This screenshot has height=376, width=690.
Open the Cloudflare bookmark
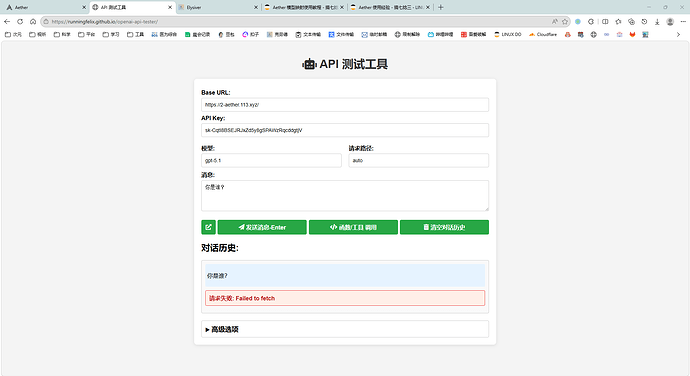click(543, 34)
